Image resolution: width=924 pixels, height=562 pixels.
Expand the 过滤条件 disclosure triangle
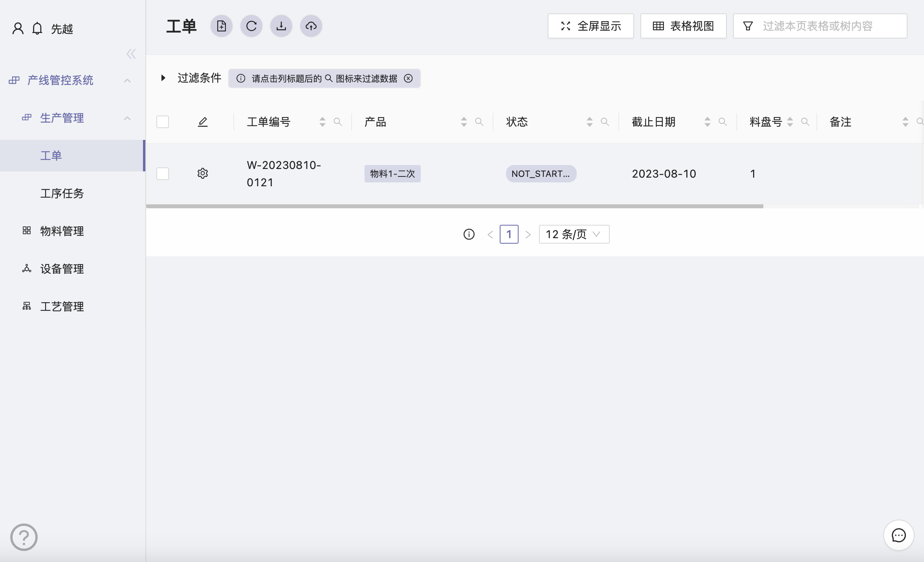[x=163, y=78]
